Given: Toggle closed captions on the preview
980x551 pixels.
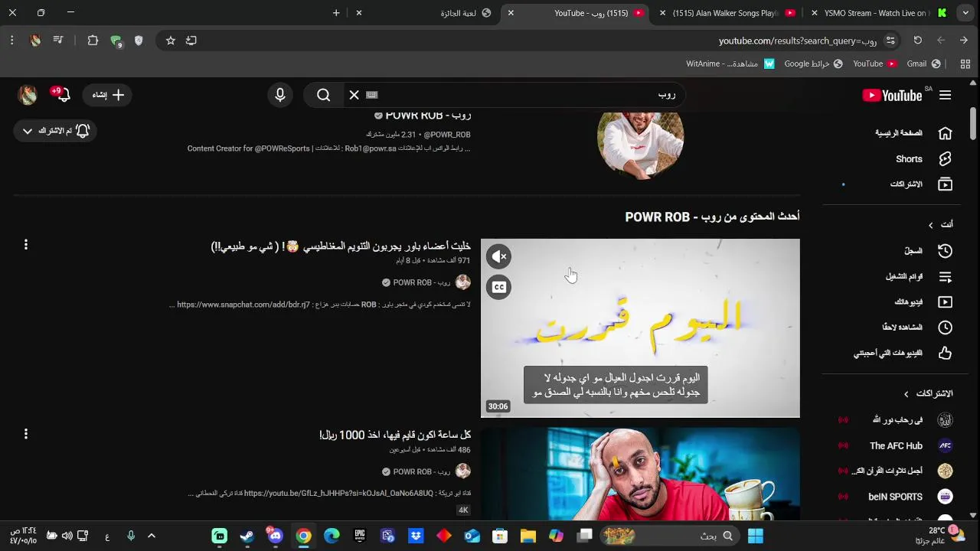Looking at the screenshot, I should 498,287.
